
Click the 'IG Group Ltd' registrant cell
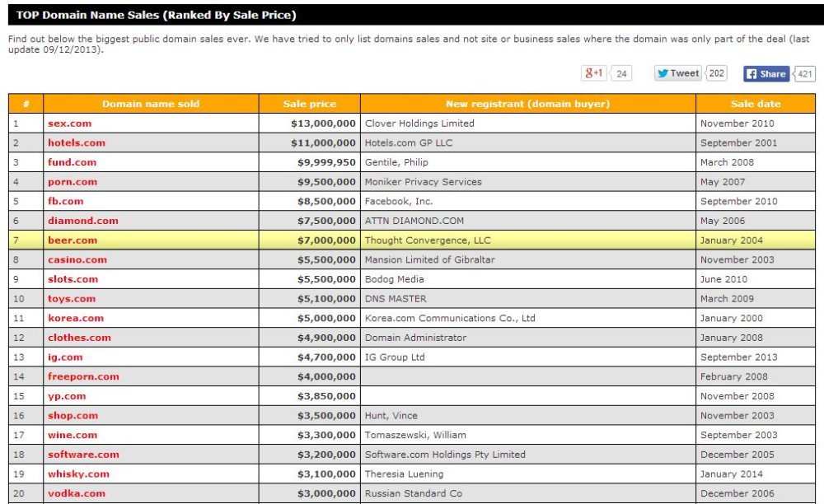tap(527, 357)
